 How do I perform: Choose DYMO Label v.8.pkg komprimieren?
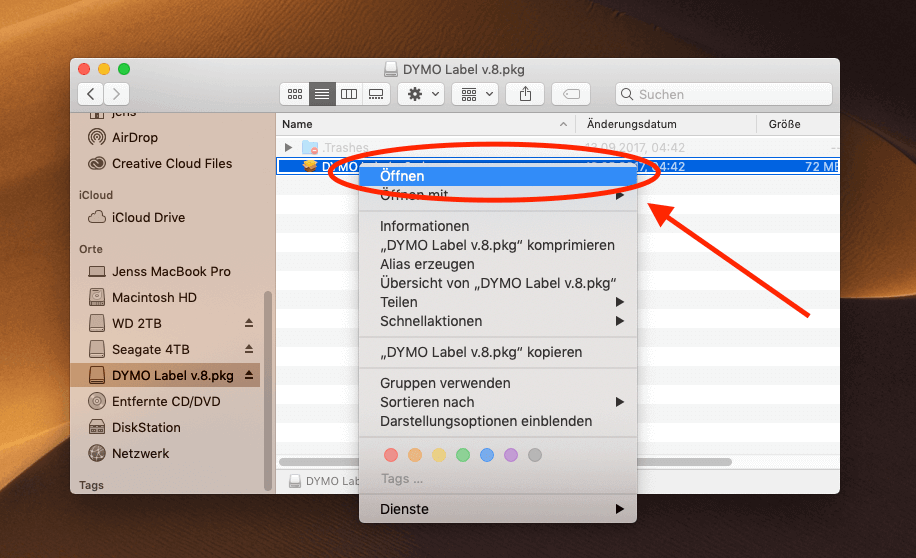[498, 245]
